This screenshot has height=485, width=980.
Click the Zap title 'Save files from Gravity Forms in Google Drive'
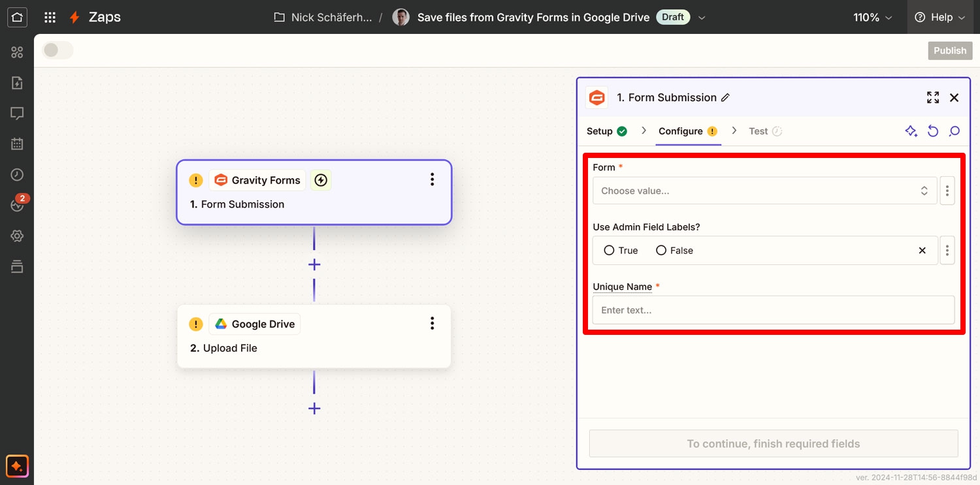(534, 18)
